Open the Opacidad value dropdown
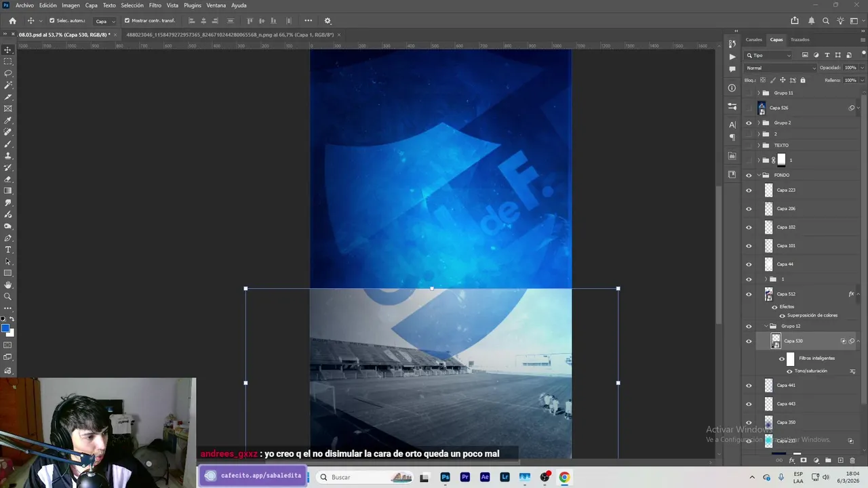The image size is (868, 488). 862,68
